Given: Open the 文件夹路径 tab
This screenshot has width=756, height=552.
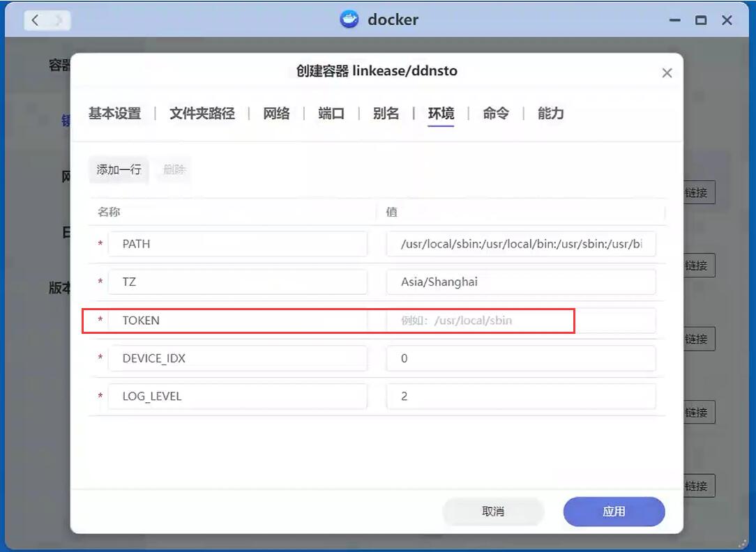Looking at the screenshot, I should pyautogui.click(x=202, y=114).
